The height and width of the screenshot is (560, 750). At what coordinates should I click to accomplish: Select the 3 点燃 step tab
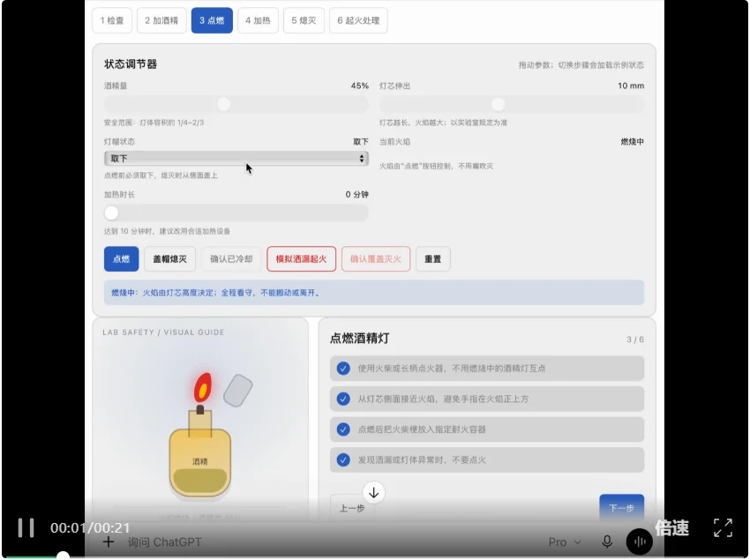point(212,20)
